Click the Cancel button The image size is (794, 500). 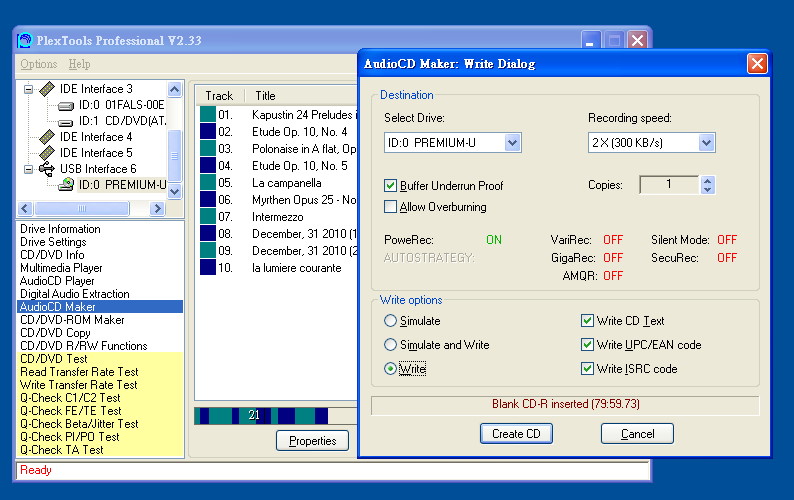point(638,434)
